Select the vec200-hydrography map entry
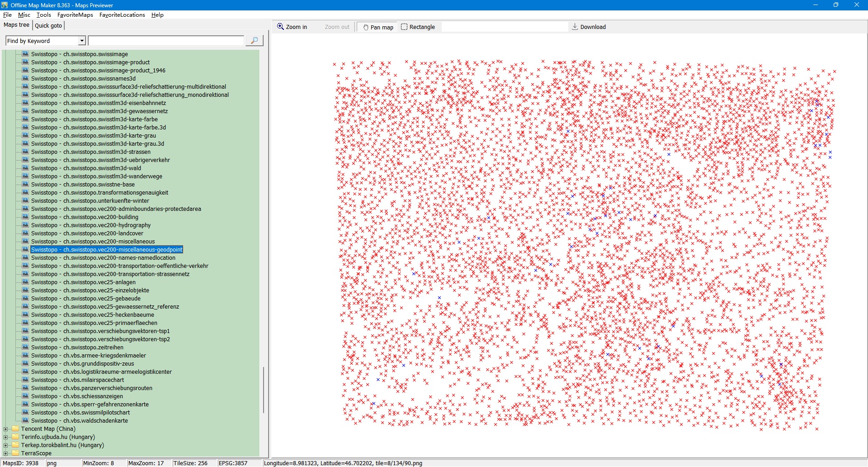The width and height of the screenshot is (868, 467). point(90,225)
